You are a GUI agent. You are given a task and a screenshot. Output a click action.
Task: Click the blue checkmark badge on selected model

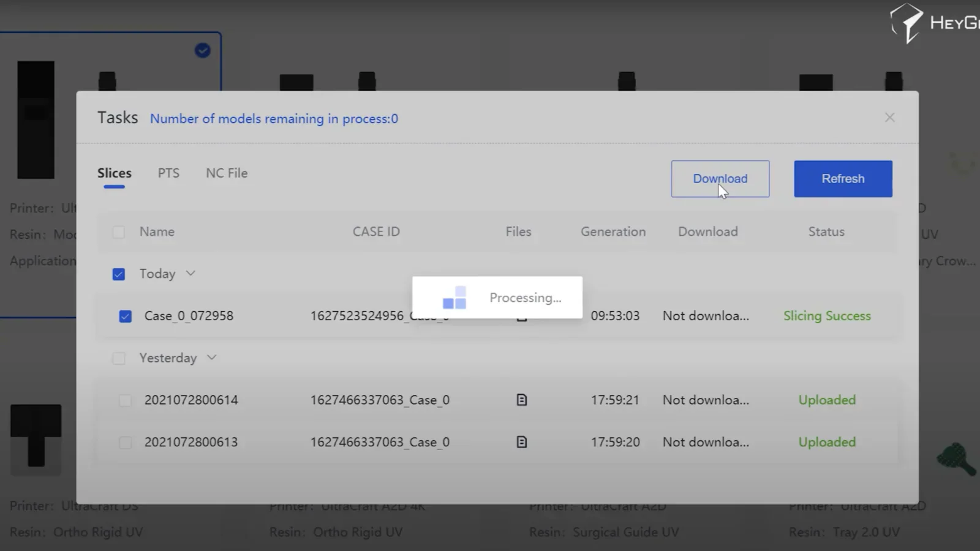(203, 50)
